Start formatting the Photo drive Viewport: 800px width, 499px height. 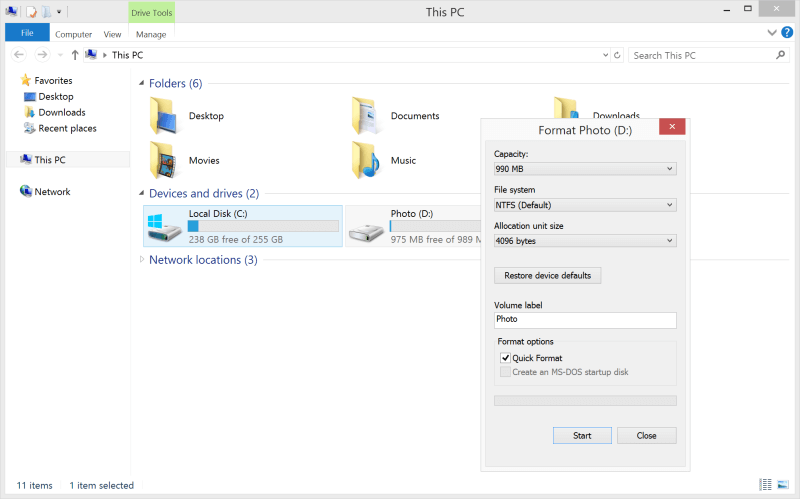tap(582, 436)
